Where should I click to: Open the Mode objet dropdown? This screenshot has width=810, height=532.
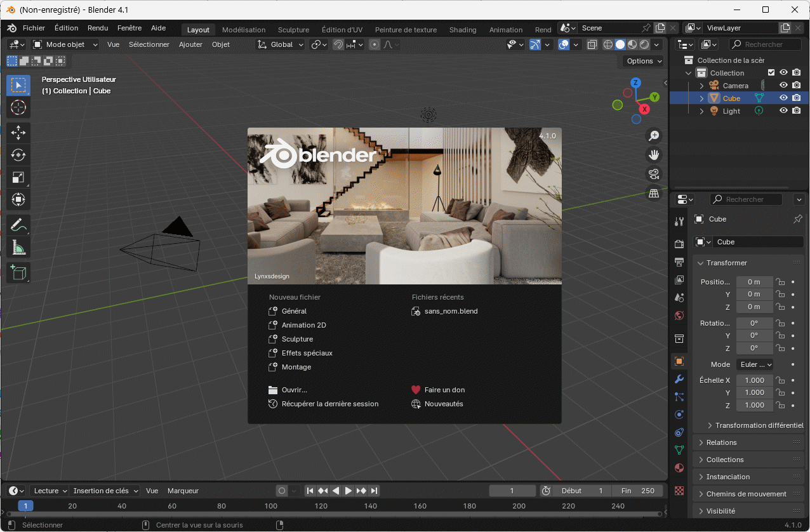[x=65, y=44]
